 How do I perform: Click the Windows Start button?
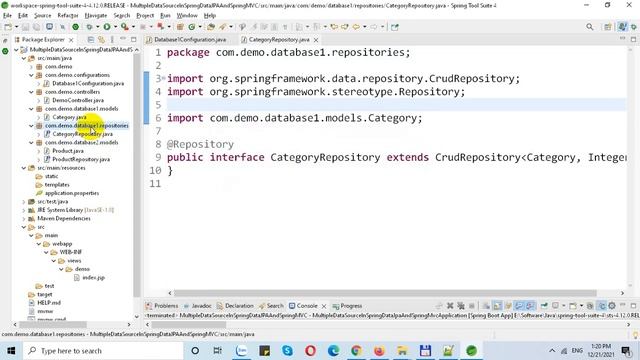click(x=11, y=351)
